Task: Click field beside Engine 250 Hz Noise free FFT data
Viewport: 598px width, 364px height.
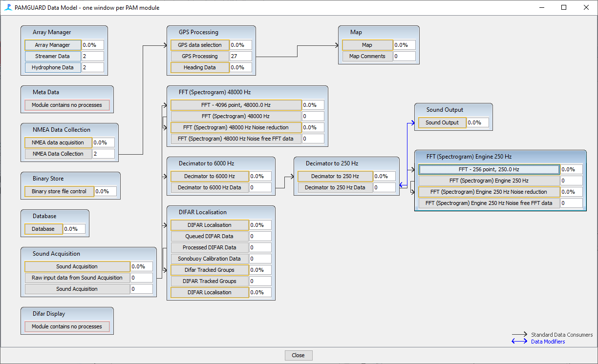Action: (572, 203)
